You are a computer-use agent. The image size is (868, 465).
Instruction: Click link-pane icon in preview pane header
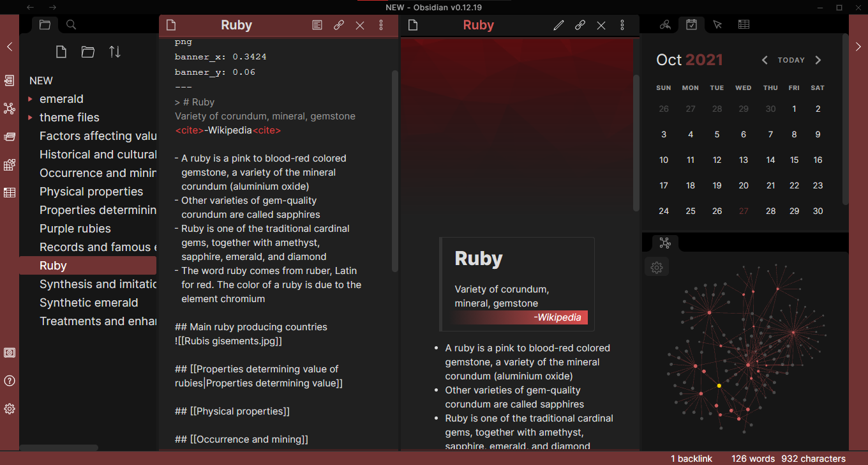(580, 26)
